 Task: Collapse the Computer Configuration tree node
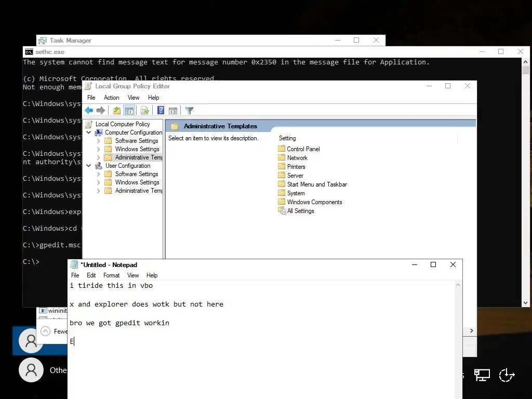tap(88, 132)
